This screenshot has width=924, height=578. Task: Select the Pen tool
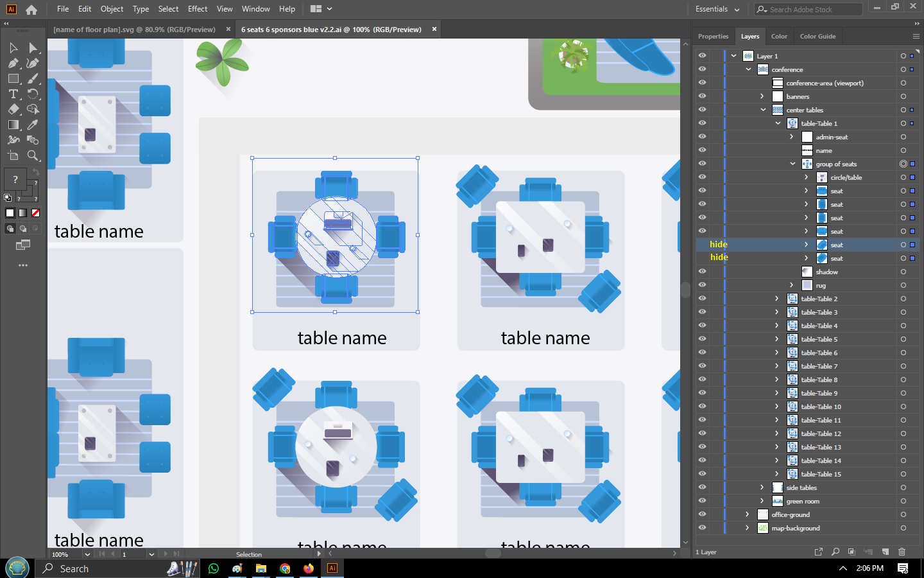pyautogui.click(x=13, y=62)
